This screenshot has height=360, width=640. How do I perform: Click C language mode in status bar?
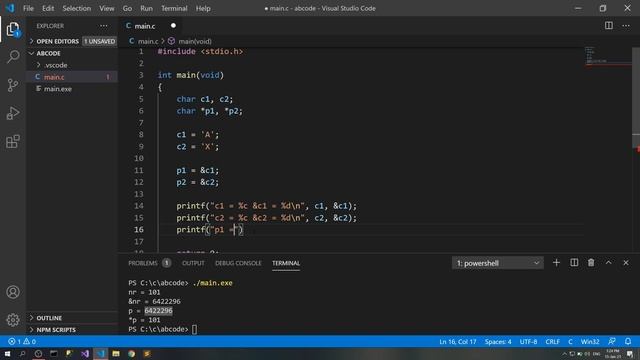pos(570,341)
